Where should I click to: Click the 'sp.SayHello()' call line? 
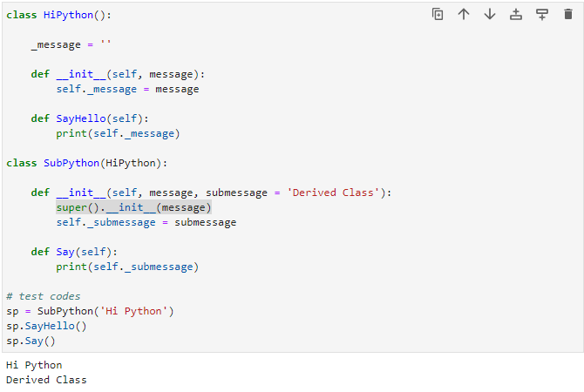(46, 326)
